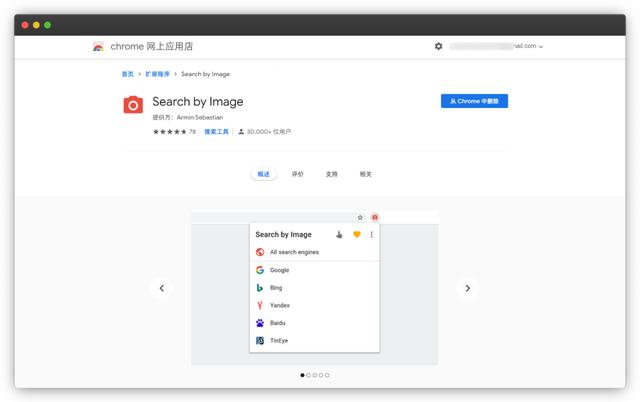The width and height of the screenshot is (640, 402).
Task: Click the user person icon
Action: [x=241, y=131]
